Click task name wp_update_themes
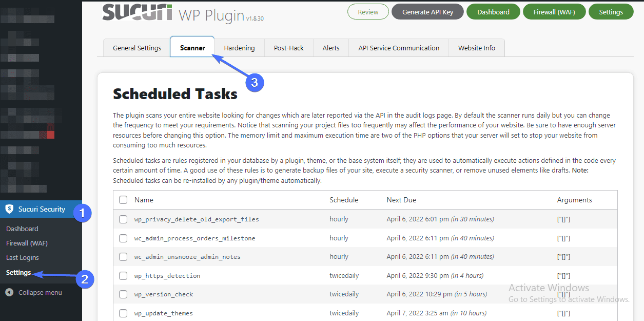 point(164,313)
